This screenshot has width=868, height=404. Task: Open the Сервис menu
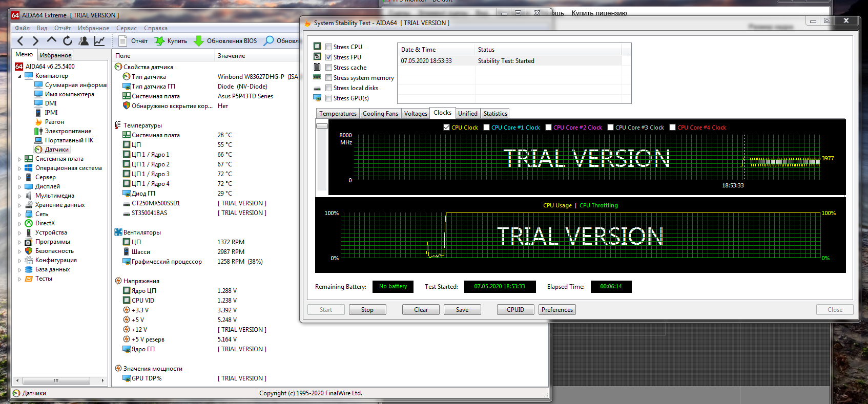(x=126, y=28)
